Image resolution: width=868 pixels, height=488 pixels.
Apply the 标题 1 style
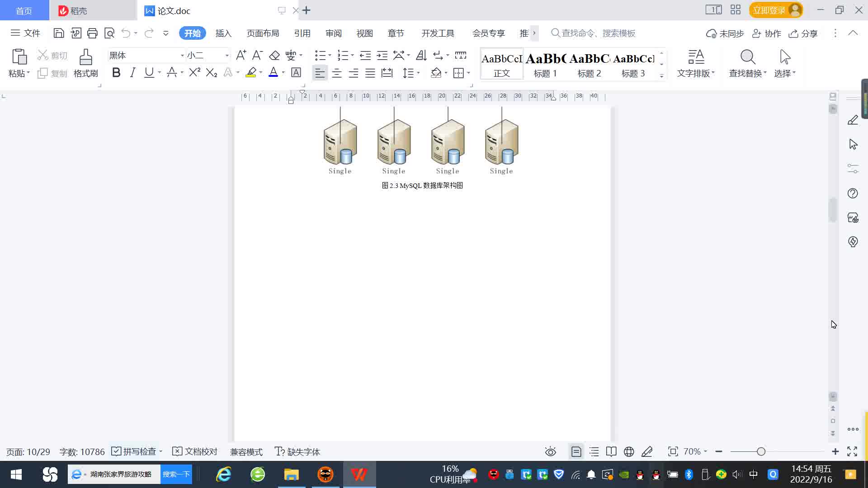pos(545,65)
